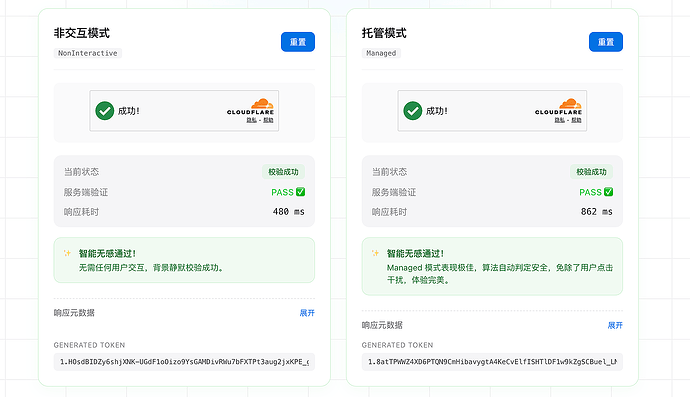Click the Cloudflare logo in the NonInteractive widget

(250, 107)
